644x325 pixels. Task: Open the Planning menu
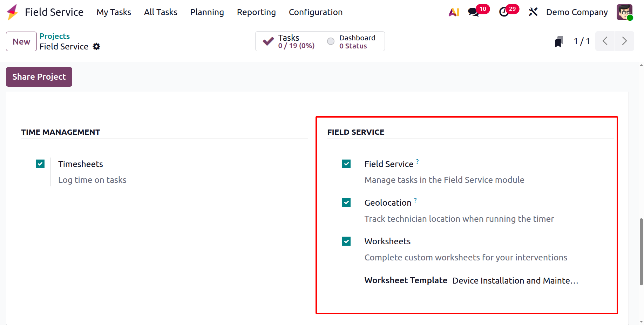[x=207, y=12]
